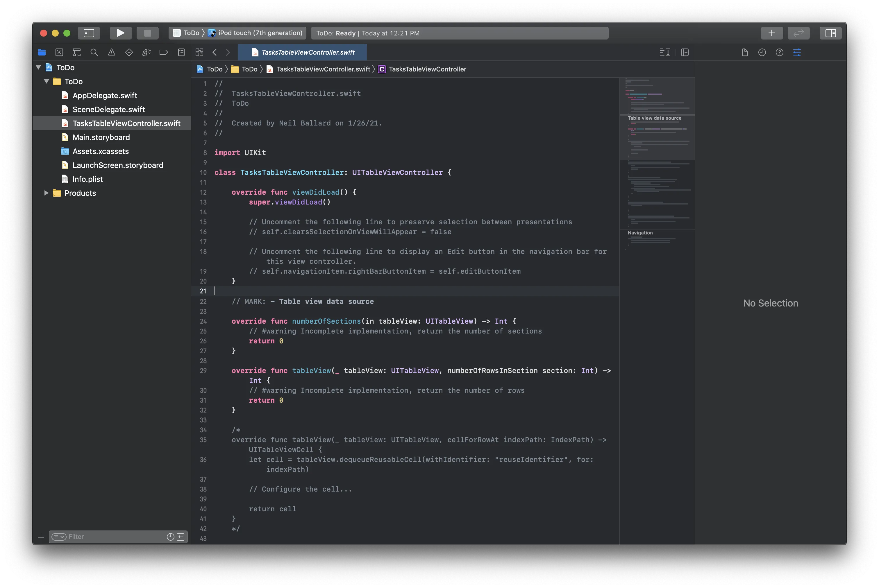This screenshot has height=588, width=879.
Task: Click the stop button to halt execution
Action: (147, 32)
